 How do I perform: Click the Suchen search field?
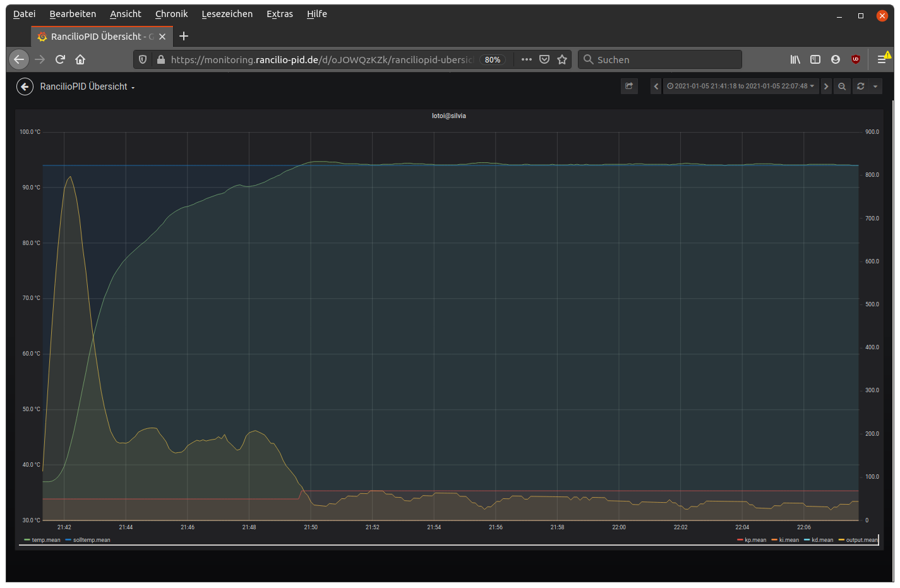660,59
